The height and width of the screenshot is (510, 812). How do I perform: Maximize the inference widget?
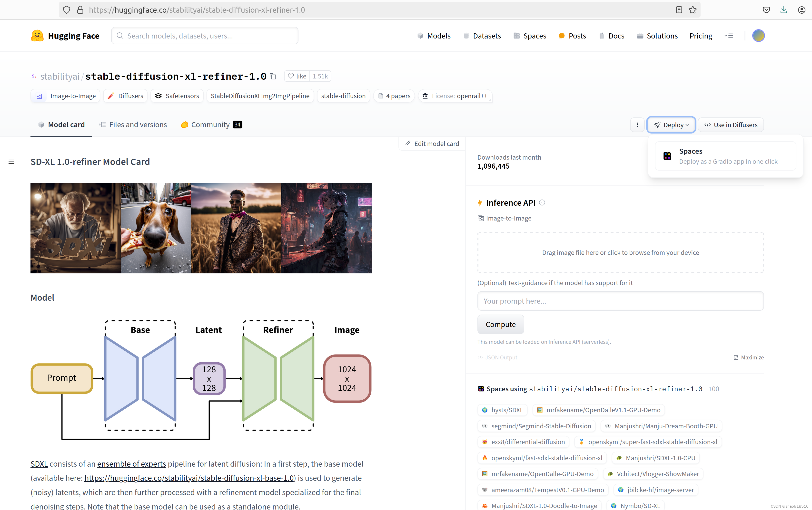coord(749,357)
